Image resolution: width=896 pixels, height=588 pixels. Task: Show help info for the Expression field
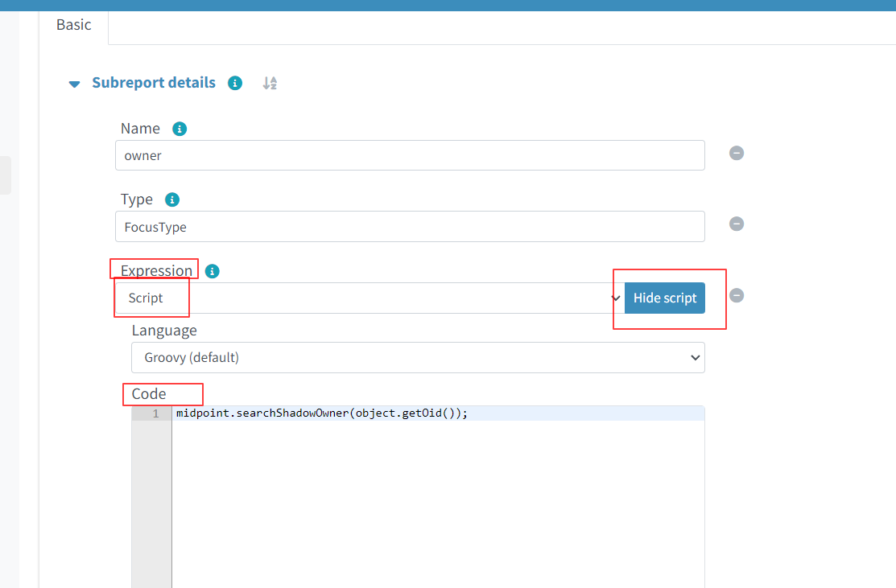coord(213,271)
